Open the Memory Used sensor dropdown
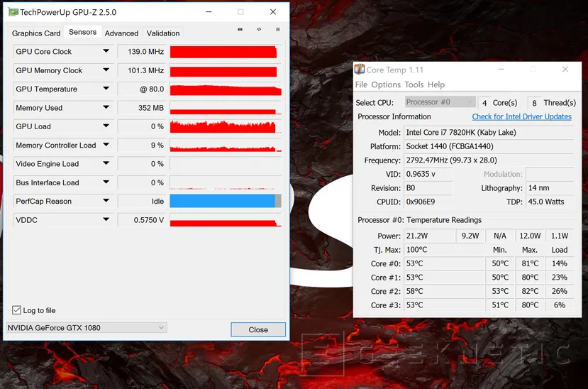 [106, 107]
